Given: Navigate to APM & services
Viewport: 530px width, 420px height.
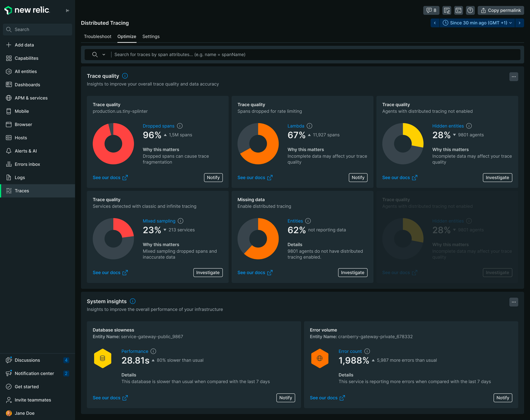Looking at the screenshot, I should click(37, 98).
